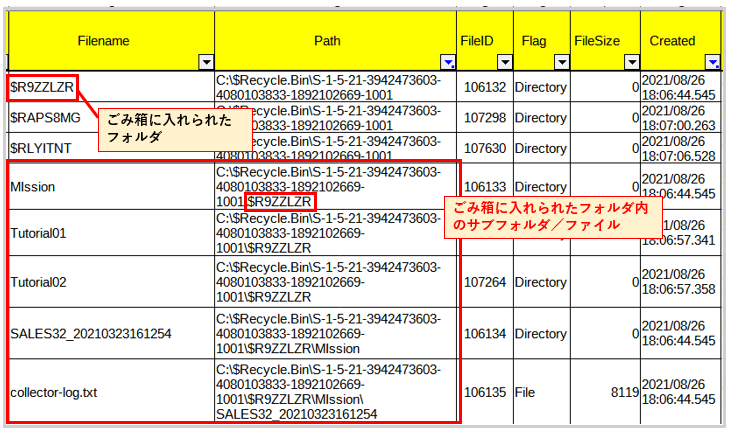Select the Flag header cell
The width and height of the screenshot is (730, 434).
(542, 41)
